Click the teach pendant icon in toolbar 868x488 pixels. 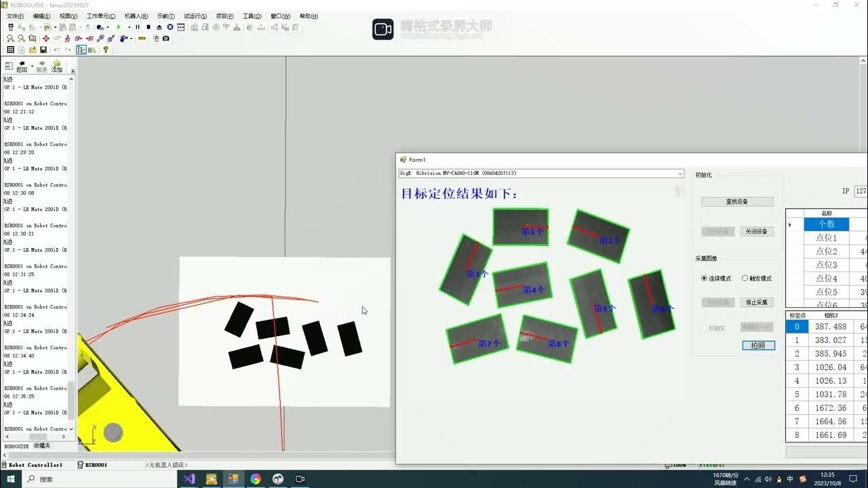(x=10, y=27)
